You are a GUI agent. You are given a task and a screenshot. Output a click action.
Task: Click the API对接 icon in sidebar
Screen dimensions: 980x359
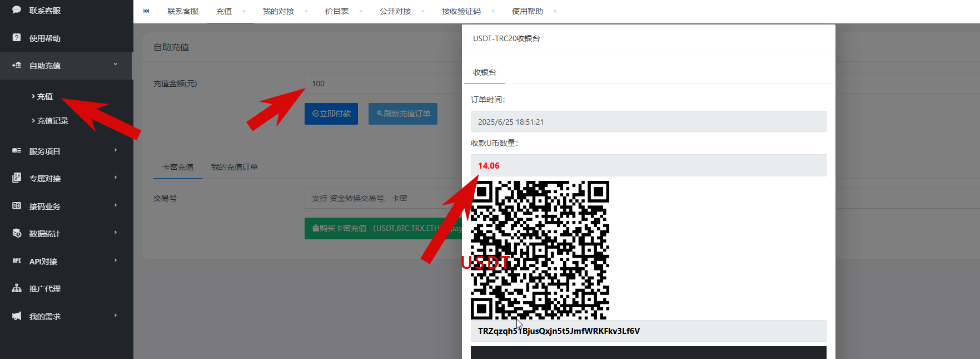pyautogui.click(x=17, y=261)
